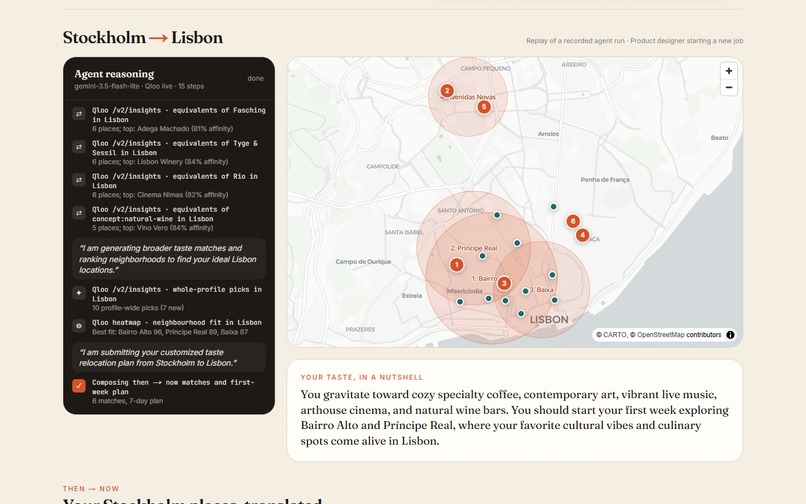
Task: Toggle the map attribution info icon
Action: pos(730,335)
